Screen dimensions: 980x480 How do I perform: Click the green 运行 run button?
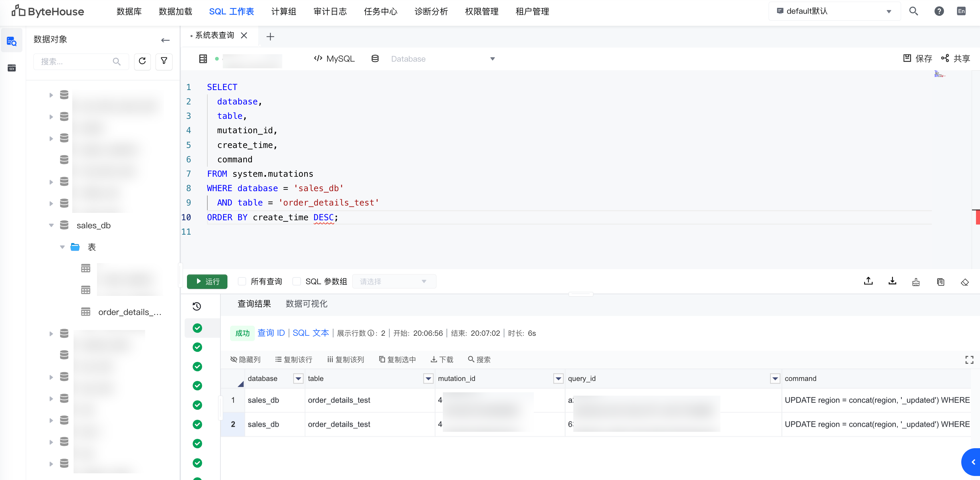(x=207, y=282)
